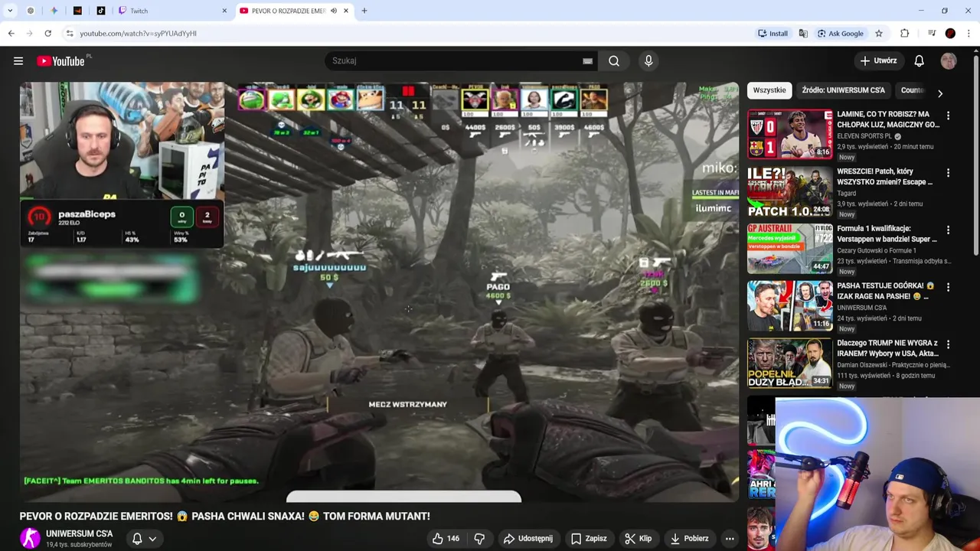Close the Twitch tab
Image resolution: width=980 pixels, height=551 pixels.
click(224, 11)
